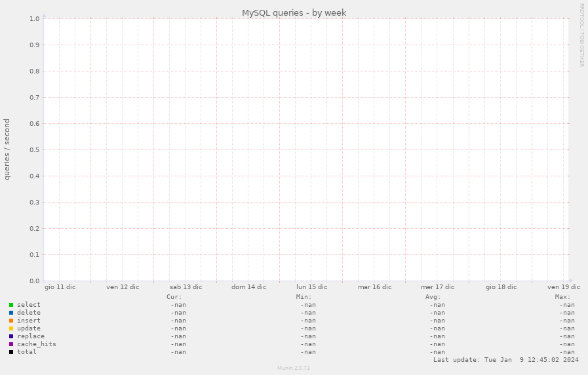Click the 'delete' legend label
588x375 pixels.
point(28,313)
